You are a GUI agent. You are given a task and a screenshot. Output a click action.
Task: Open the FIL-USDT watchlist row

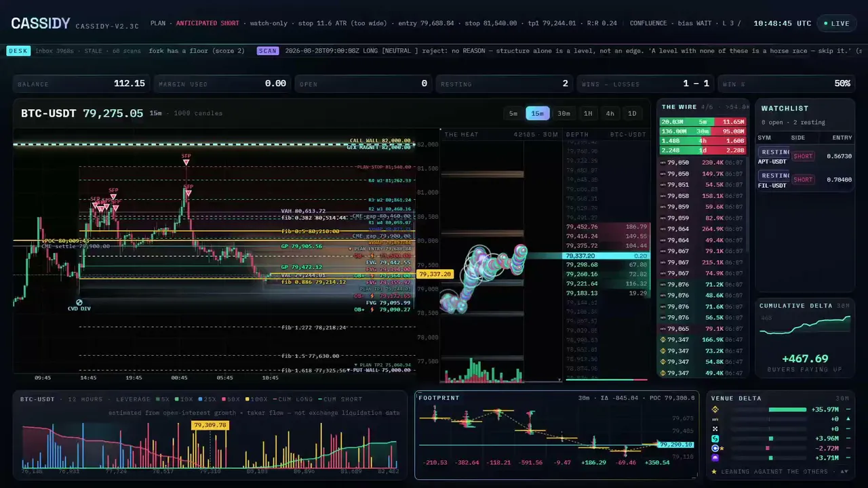click(805, 180)
